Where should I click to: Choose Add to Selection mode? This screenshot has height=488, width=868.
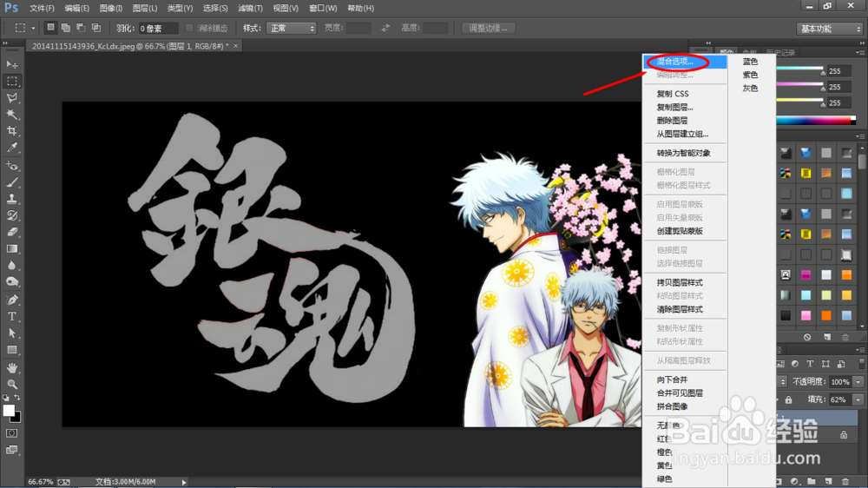pyautogui.click(x=65, y=27)
